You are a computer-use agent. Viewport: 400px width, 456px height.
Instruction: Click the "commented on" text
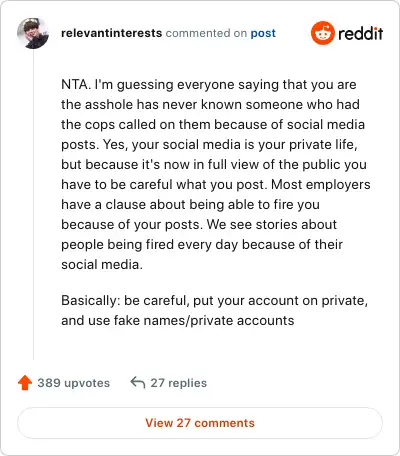point(206,33)
